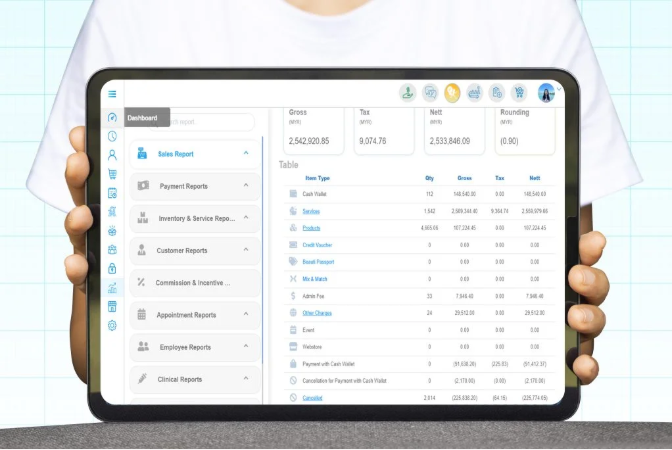This screenshot has height=450, width=672.
Task: Click the search report input field
Action: point(210,122)
